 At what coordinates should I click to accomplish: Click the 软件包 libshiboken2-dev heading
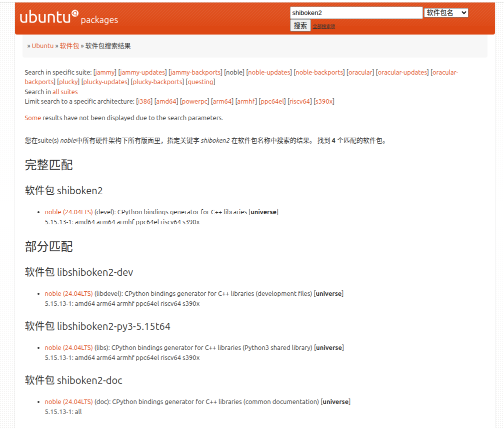(79, 272)
